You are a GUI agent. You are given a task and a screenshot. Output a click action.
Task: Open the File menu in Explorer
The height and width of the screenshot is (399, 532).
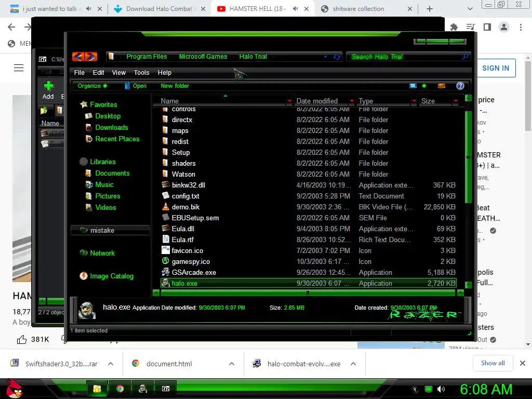(79, 73)
